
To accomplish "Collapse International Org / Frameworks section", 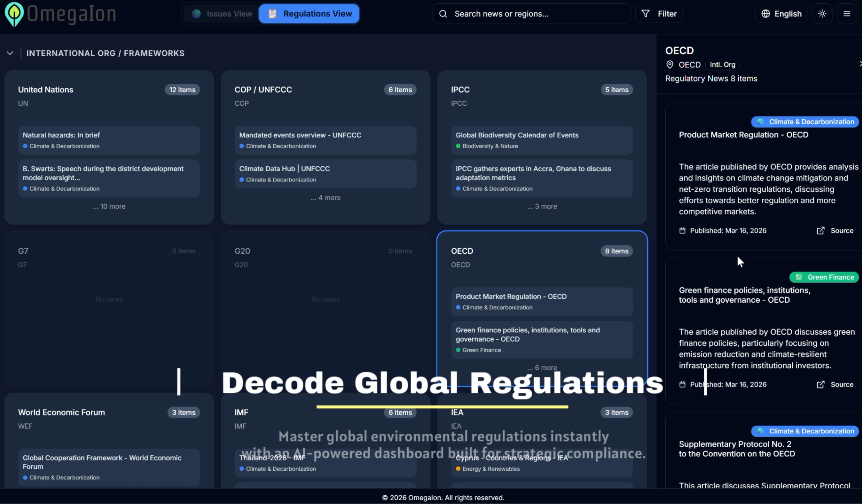I will [x=10, y=53].
